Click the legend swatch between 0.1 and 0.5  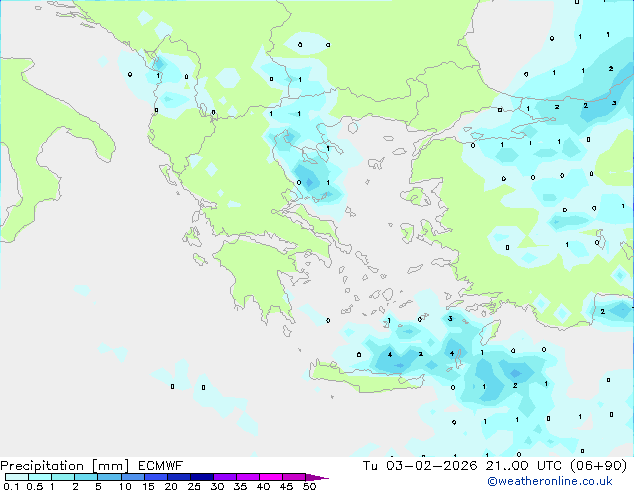pos(17,477)
